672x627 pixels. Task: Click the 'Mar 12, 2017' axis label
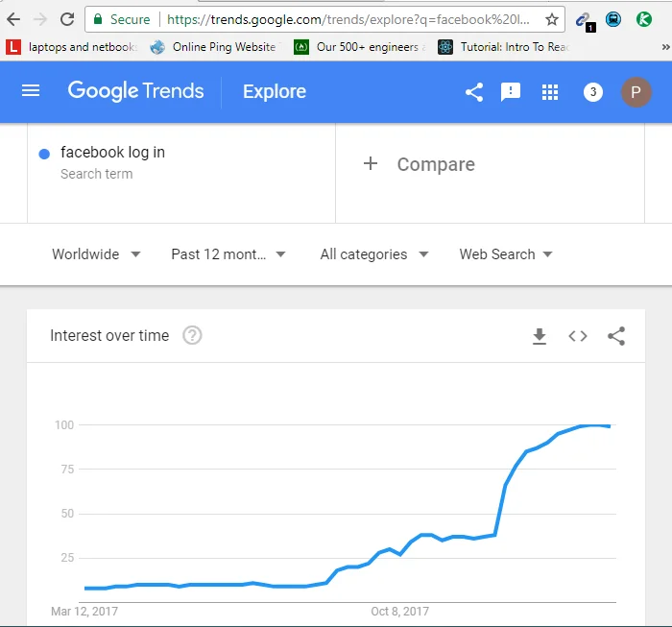pos(84,611)
